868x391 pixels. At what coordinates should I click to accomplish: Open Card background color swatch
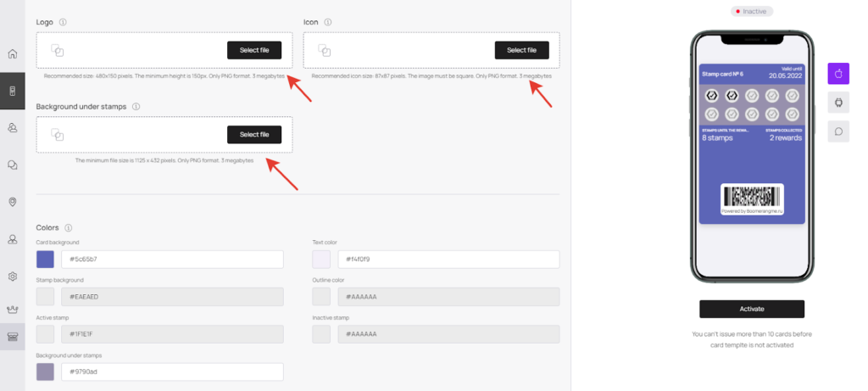click(45, 260)
